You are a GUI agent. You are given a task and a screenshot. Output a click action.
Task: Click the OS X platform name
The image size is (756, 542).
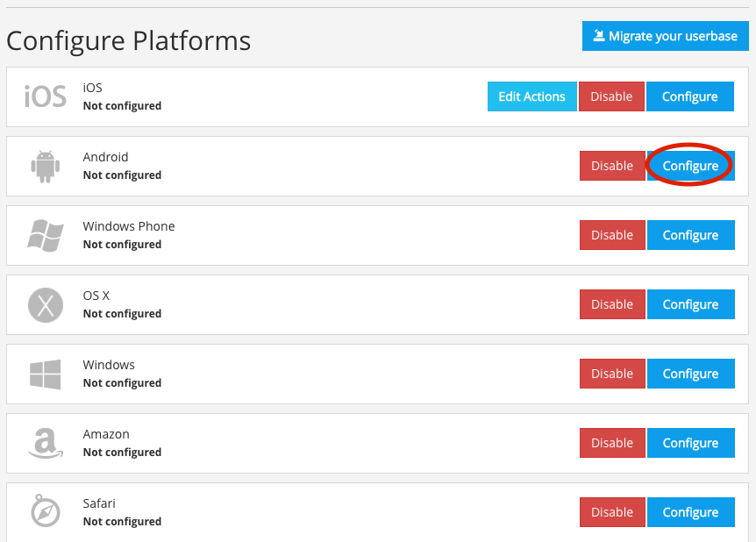click(96, 296)
